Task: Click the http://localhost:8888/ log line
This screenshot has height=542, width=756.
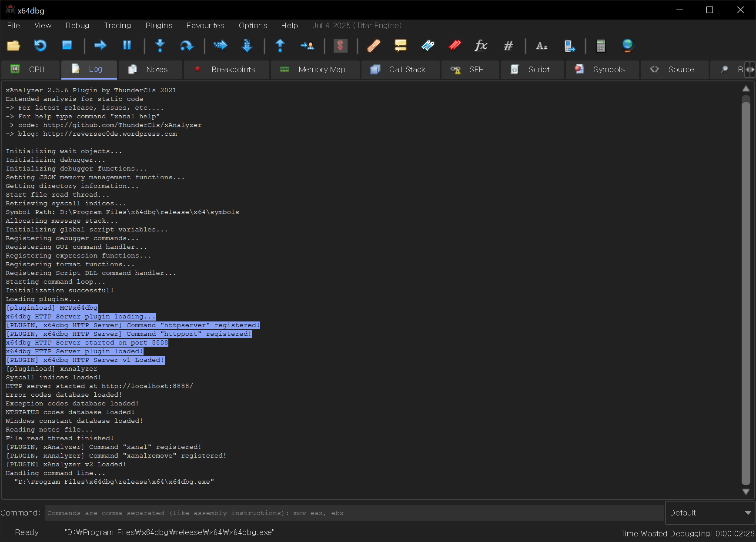Action: 99,386
